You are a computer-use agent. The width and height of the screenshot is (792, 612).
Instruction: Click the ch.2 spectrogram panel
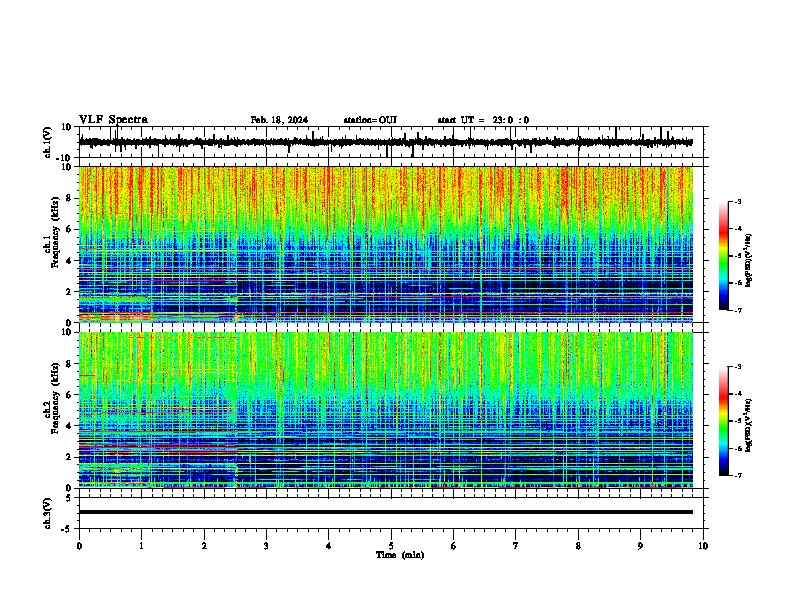[x=385, y=410]
